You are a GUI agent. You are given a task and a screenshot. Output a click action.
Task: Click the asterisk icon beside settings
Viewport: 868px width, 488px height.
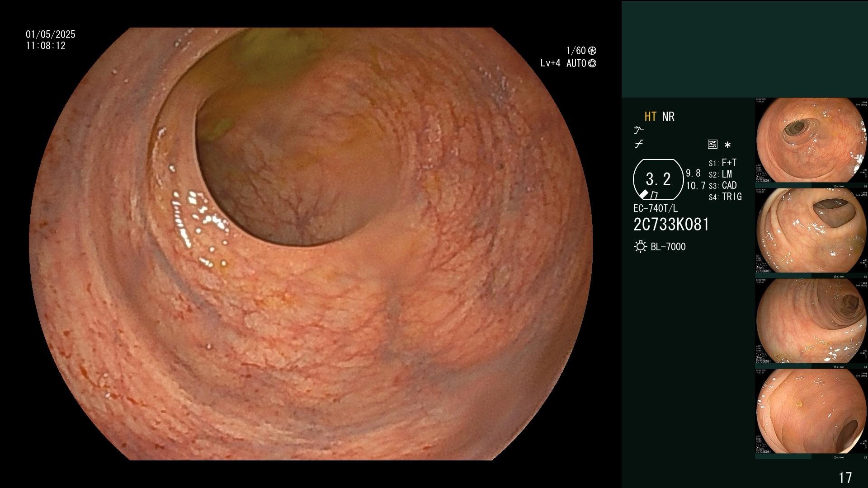coord(727,145)
